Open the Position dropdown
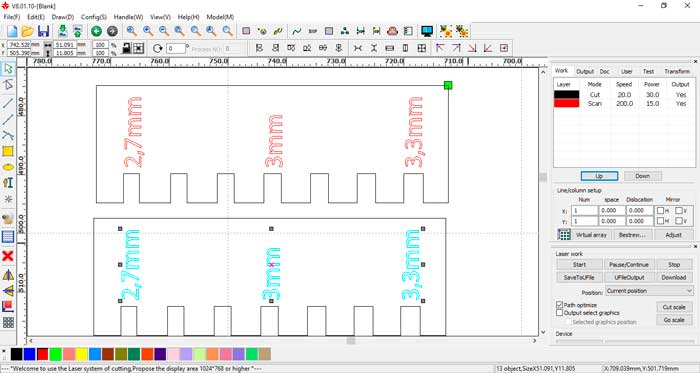Screen dimensions: 700x373 point(649,291)
